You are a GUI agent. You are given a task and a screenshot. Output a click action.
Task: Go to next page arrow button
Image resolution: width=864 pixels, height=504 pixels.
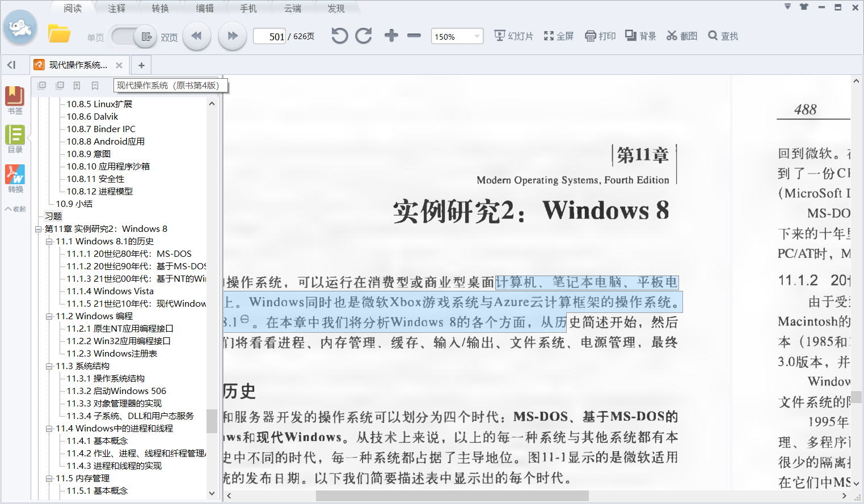pyautogui.click(x=233, y=36)
